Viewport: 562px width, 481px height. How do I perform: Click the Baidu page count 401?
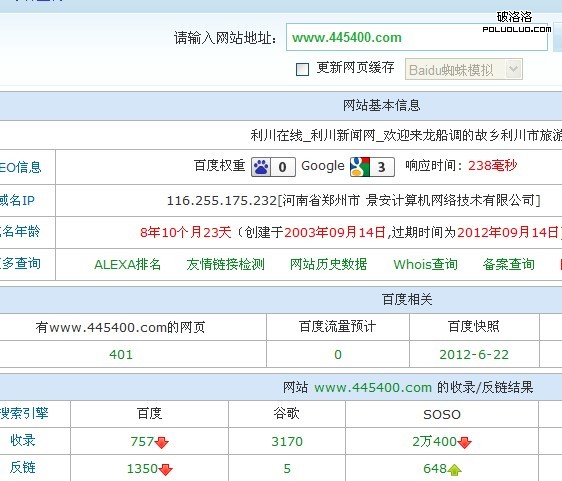(x=121, y=354)
